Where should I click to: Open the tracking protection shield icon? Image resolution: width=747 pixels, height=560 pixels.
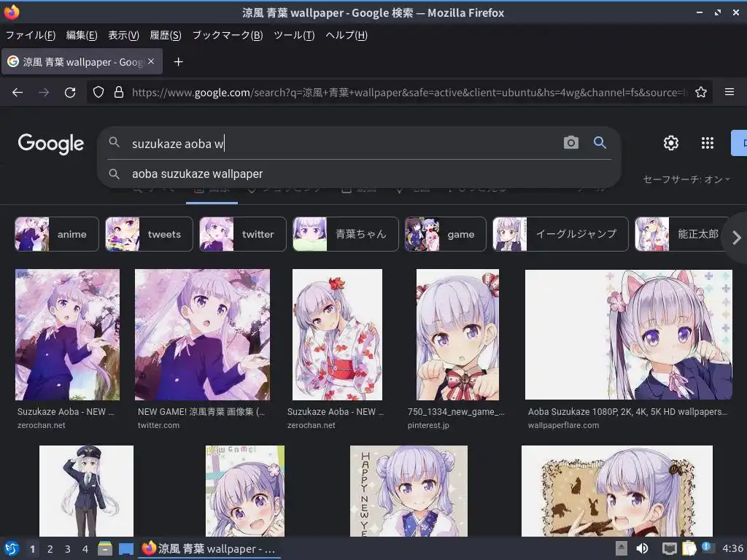[x=98, y=93]
